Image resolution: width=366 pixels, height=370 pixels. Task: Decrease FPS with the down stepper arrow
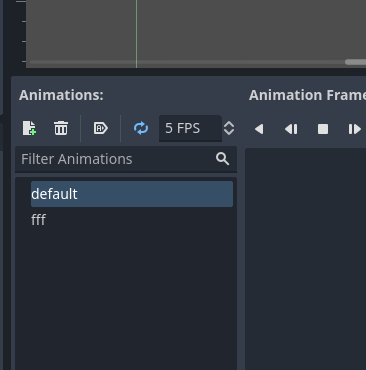click(x=229, y=133)
